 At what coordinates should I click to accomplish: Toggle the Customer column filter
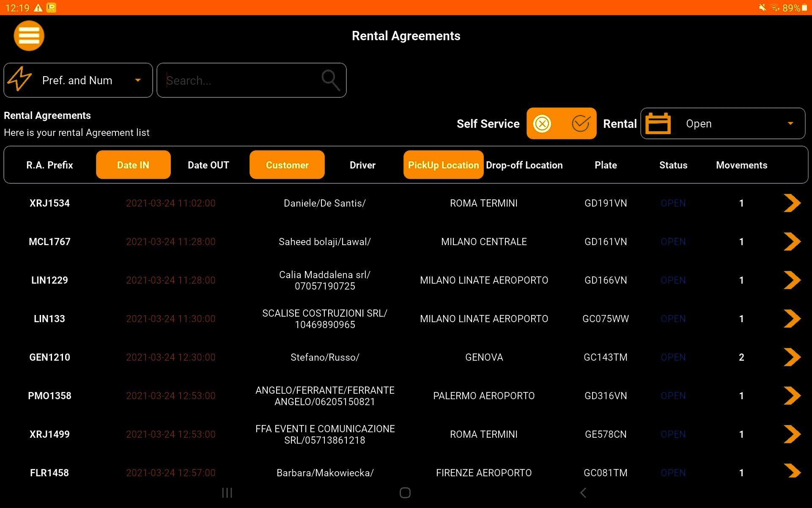tap(287, 165)
